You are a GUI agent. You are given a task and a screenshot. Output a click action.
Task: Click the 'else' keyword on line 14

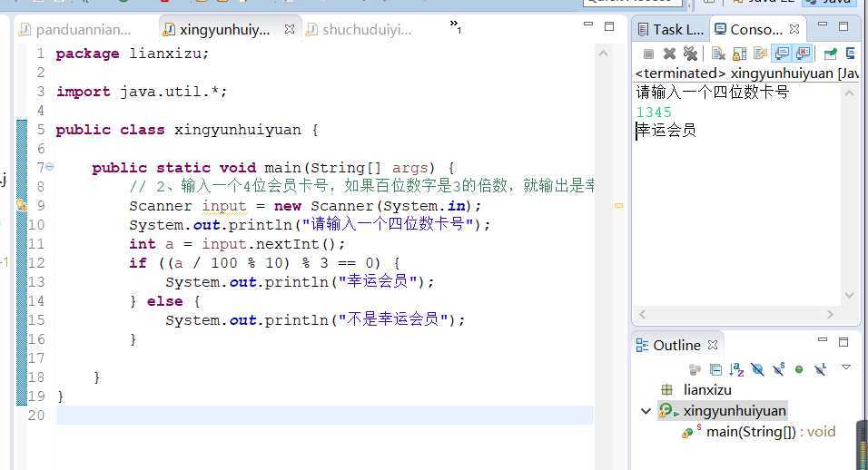point(164,301)
